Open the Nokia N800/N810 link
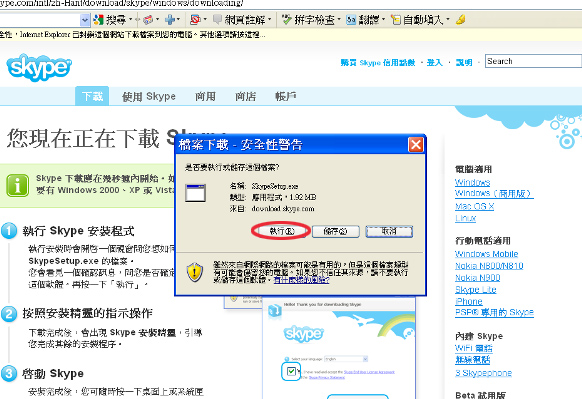The width and height of the screenshot is (582, 399). (489, 266)
